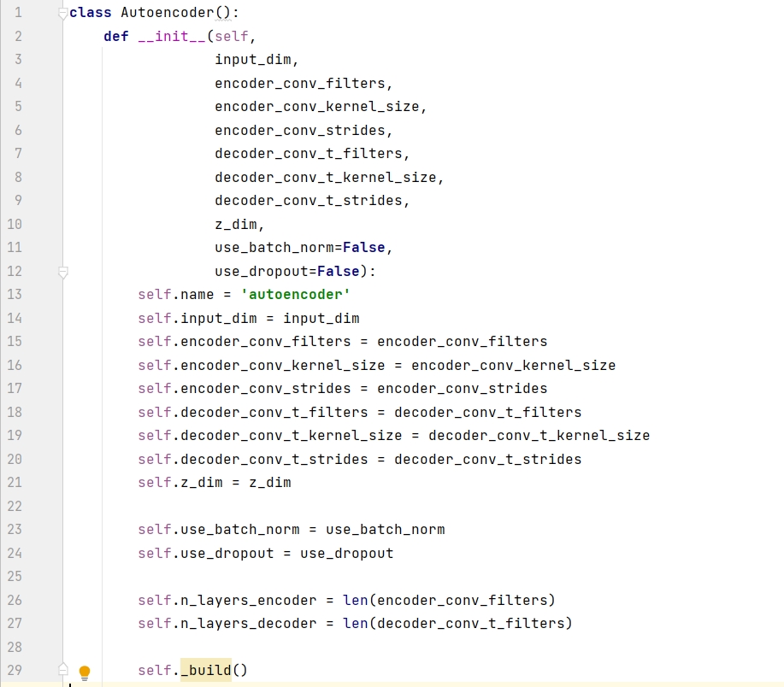
Task: Click z_dim parameter on line 10
Action: (x=236, y=225)
